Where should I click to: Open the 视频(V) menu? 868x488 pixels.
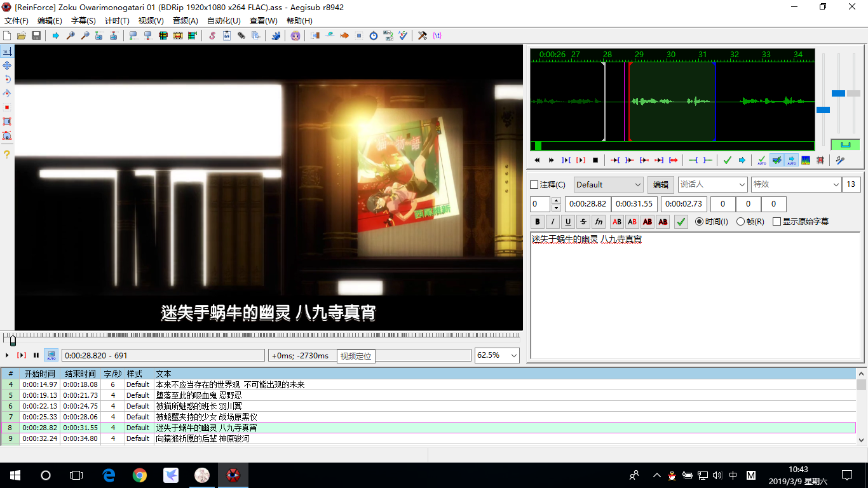[x=151, y=21]
